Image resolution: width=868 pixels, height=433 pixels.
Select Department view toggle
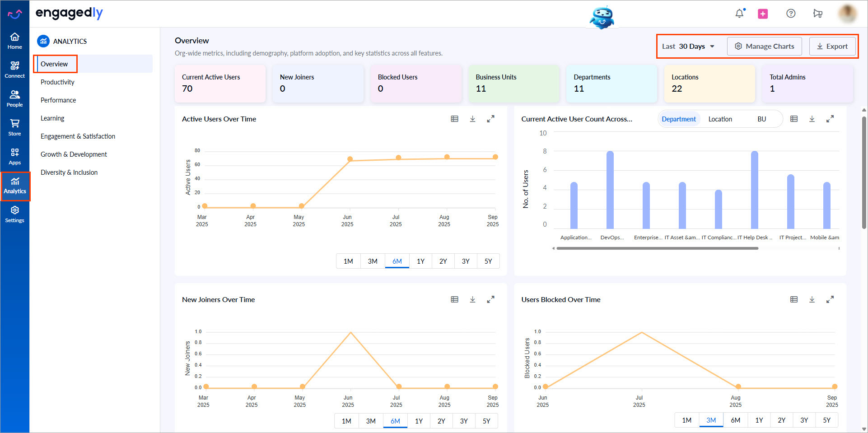click(679, 119)
